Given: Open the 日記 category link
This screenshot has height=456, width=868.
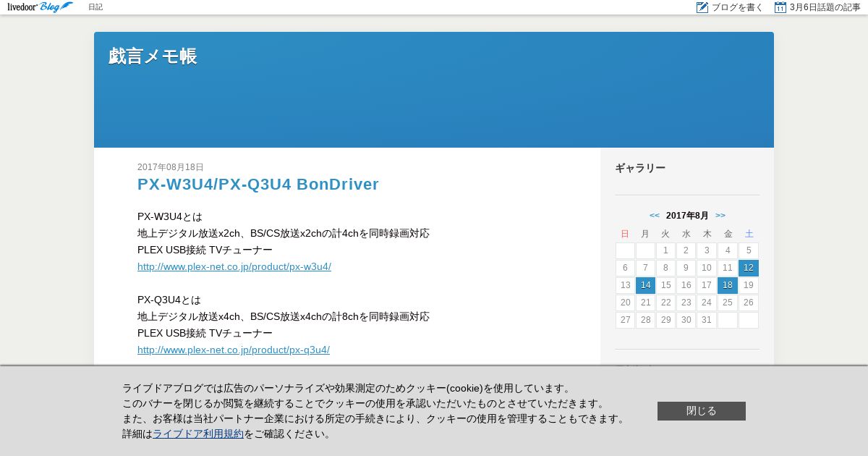Looking at the screenshot, I should click(95, 7).
